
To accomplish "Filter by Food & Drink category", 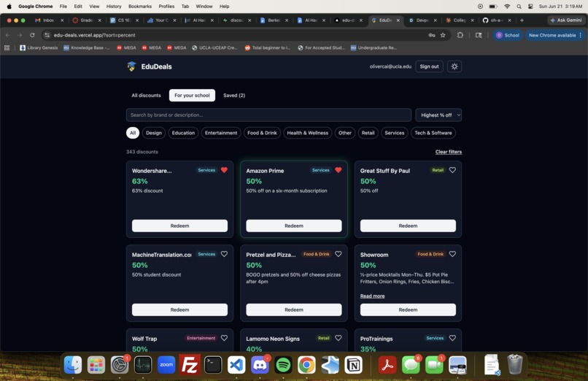I will pyautogui.click(x=262, y=133).
